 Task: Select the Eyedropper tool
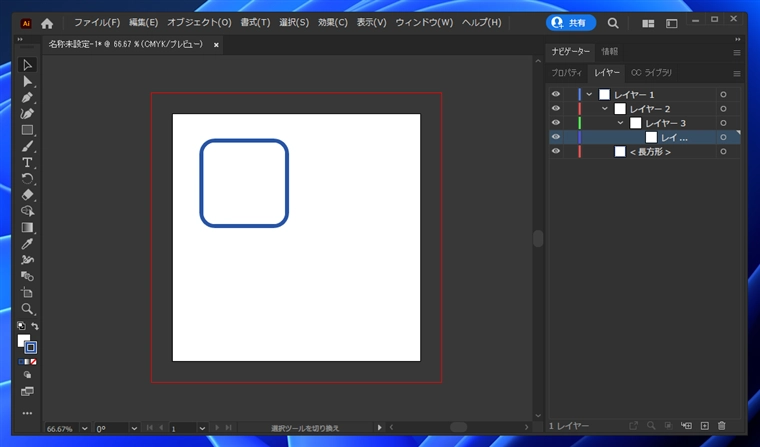pos(27,244)
